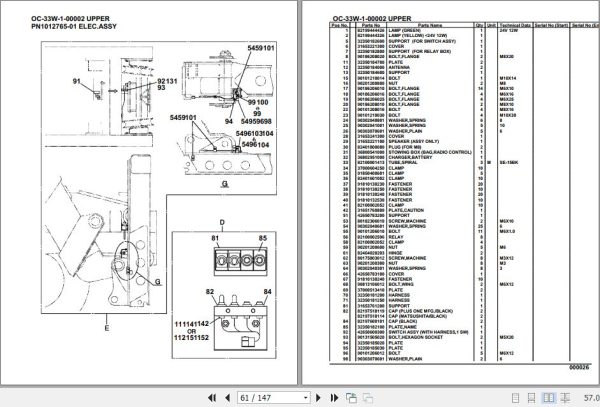
Task: Click the Parts No column header
Action: coord(371,25)
